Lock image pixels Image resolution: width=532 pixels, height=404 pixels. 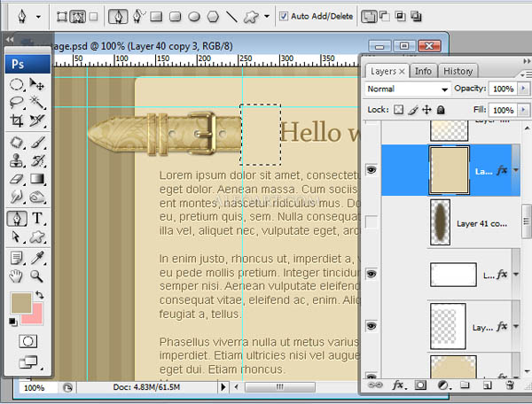pos(413,110)
